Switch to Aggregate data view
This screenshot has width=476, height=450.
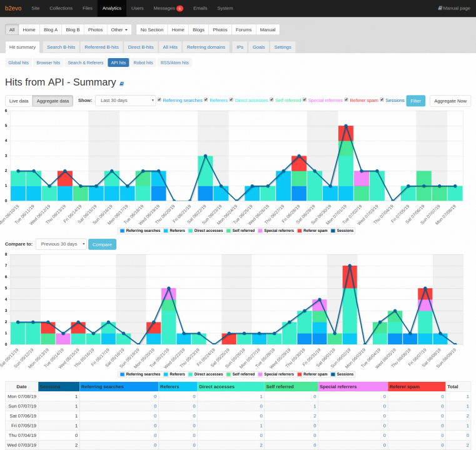53,101
